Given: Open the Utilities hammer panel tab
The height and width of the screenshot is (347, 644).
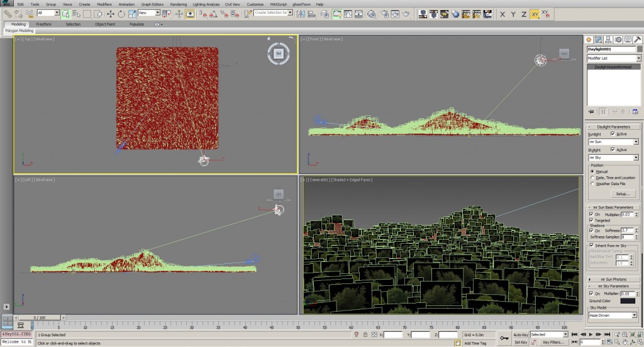Looking at the screenshot, I should [x=638, y=40].
